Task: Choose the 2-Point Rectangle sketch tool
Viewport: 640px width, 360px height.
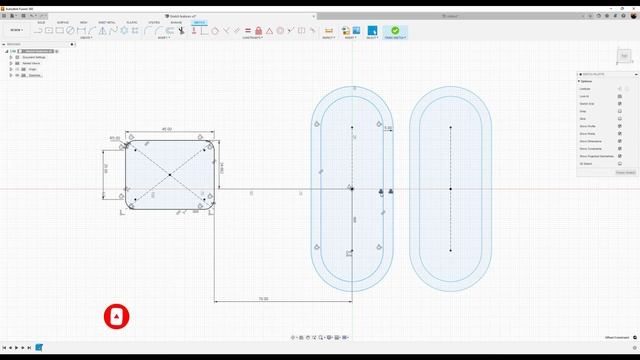Action: point(60,31)
